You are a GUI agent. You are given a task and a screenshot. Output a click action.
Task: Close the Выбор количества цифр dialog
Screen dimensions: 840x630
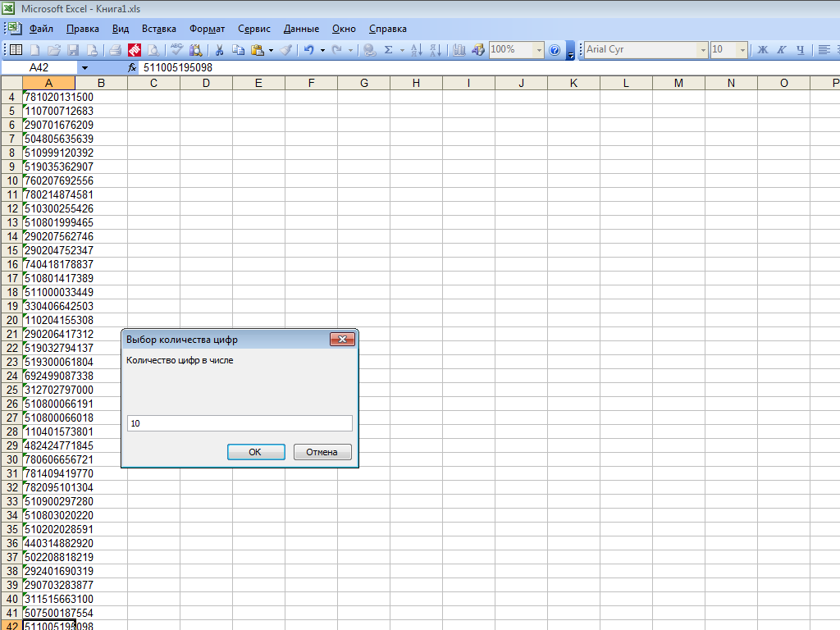(342, 339)
